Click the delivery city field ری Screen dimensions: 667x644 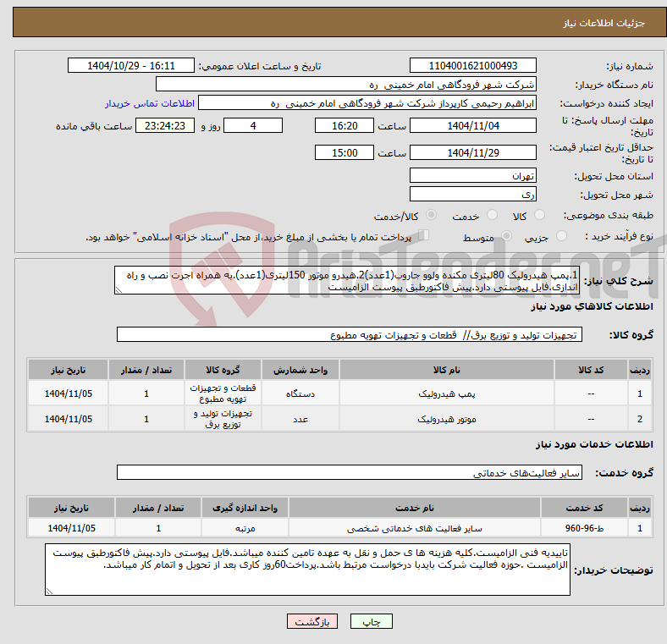(x=472, y=194)
